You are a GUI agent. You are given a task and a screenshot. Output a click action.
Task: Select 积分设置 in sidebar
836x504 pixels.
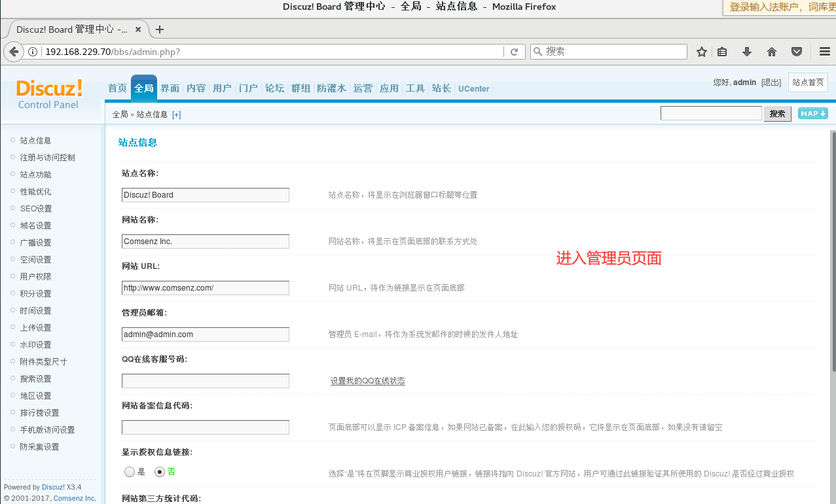point(35,294)
